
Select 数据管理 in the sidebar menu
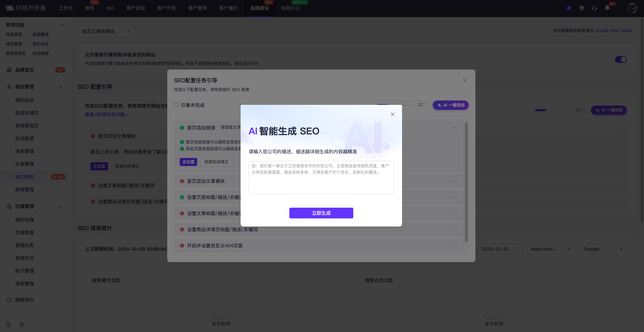(25, 190)
